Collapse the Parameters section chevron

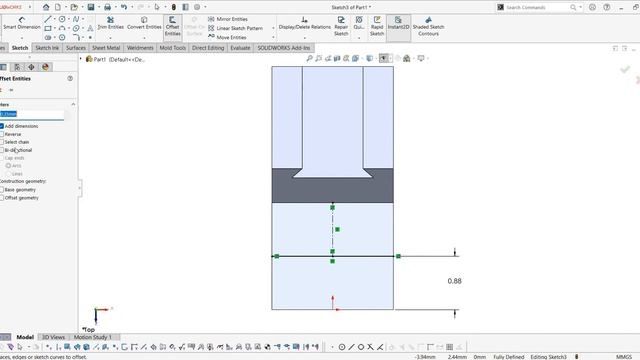(x=73, y=104)
